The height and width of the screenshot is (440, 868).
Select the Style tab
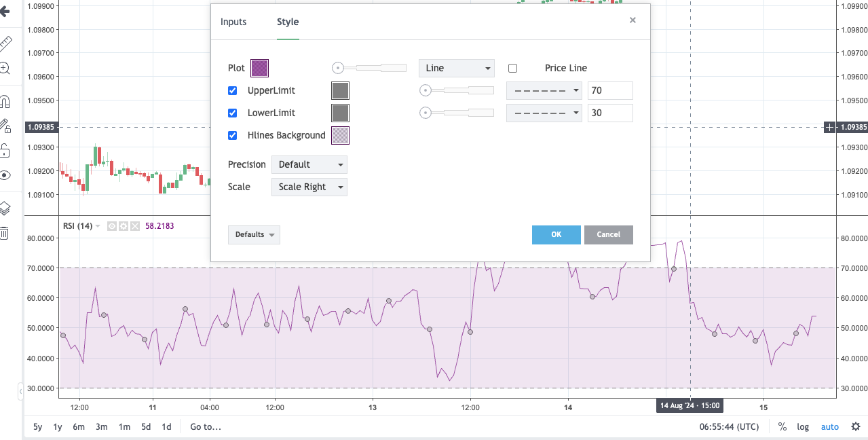(x=288, y=22)
